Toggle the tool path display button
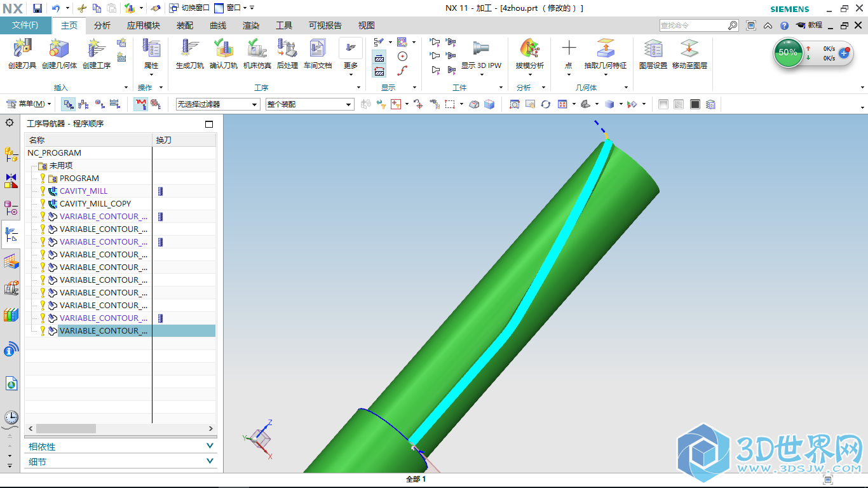Image resolution: width=868 pixels, height=488 pixels. point(140,104)
